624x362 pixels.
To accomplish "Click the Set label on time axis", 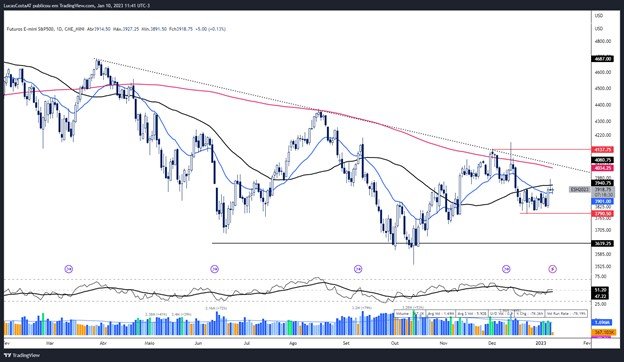I will (x=346, y=343).
